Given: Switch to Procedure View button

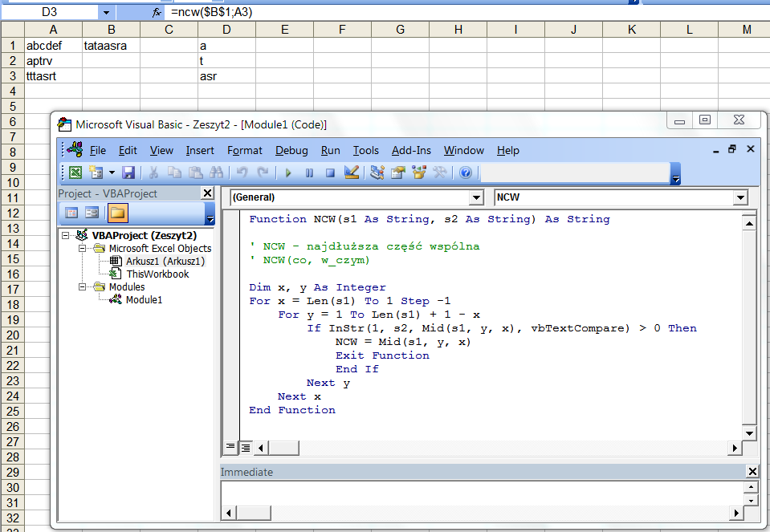Looking at the screenshot, I should pos(230,447).
